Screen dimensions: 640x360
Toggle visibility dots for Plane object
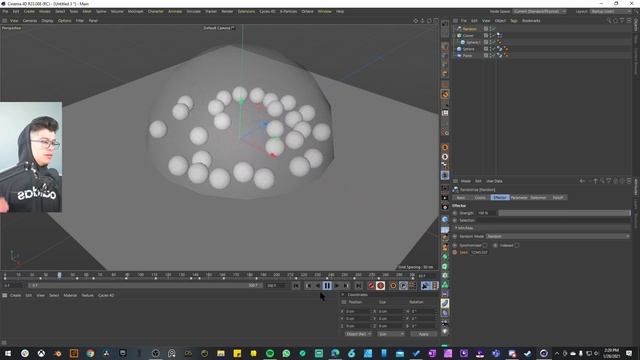point(490,55)
